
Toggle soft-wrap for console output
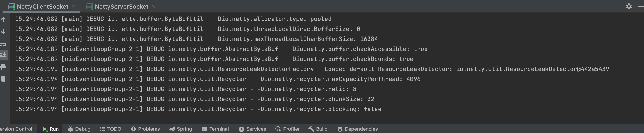tap(3, 43)
